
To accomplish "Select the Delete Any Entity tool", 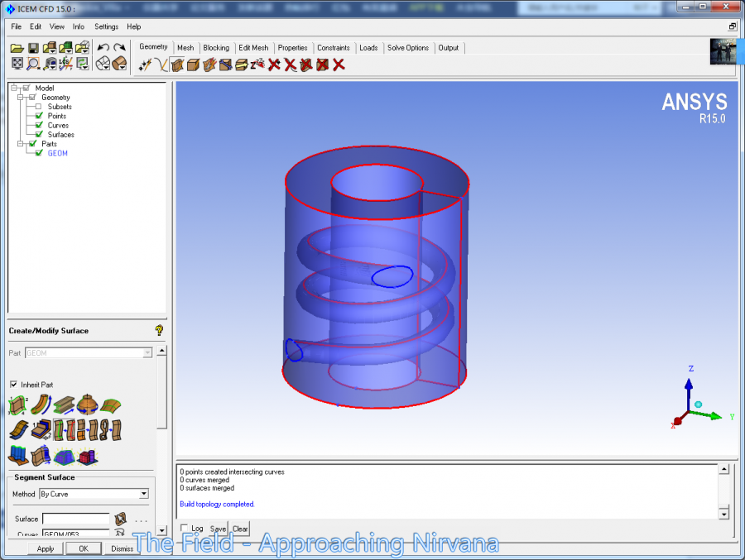I will click(x=339, y=65).
